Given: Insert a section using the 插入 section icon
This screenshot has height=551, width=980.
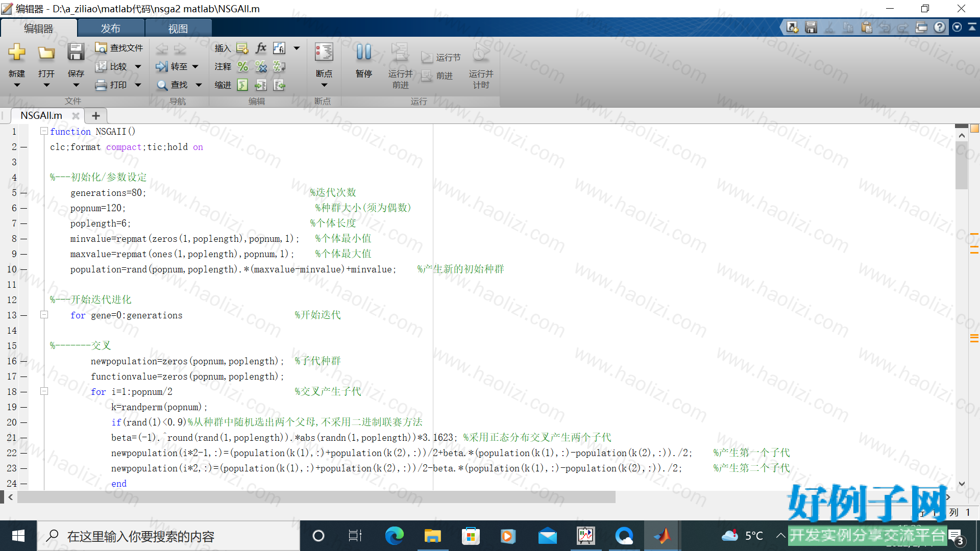Looking at the screenshot, I should tap(242, 48).
